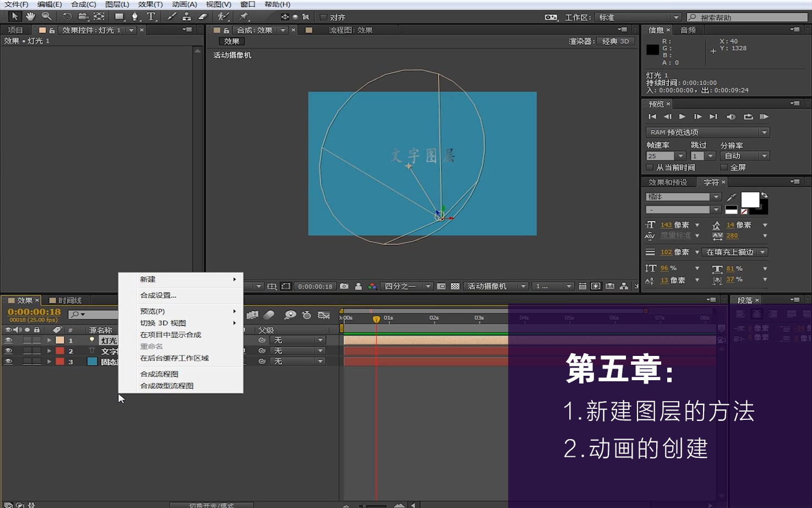Open 新建 submenu in context menu
812x508 pixels.
point(181,279)
